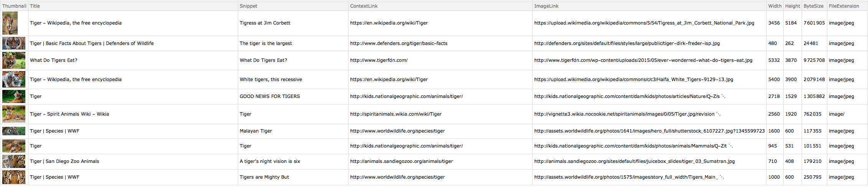This screenshot has height=191, width=868.
Task: Open the Defenders of Wildlife tiger thumbnail
Action: pyautogui.click(x=14, y=43)
